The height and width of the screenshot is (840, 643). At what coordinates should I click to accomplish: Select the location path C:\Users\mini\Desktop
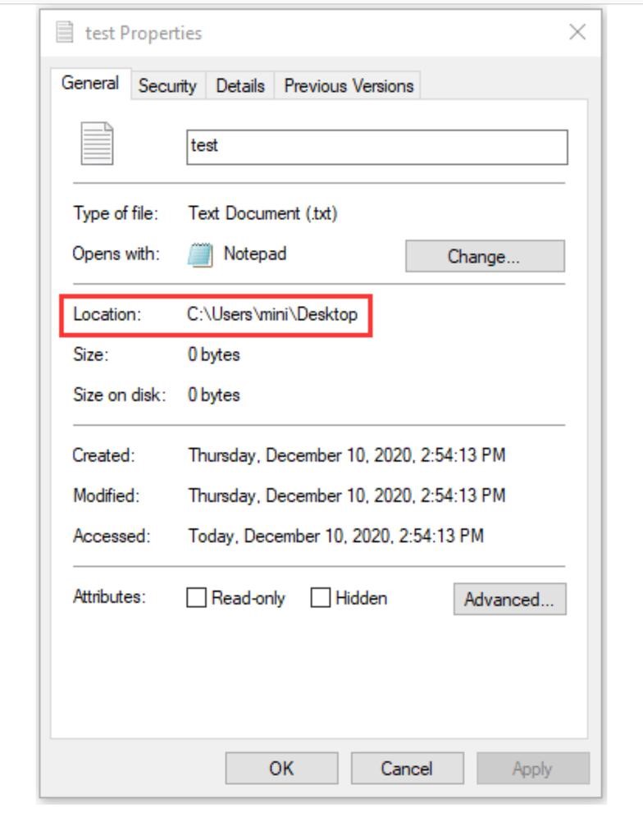point(272,314)
